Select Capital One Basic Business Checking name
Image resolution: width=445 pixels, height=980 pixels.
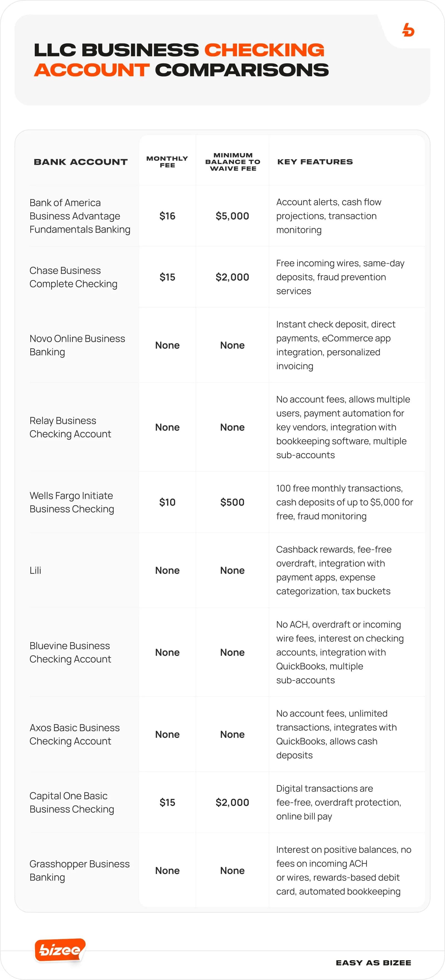pyautogui.click(x=72, y=802)
